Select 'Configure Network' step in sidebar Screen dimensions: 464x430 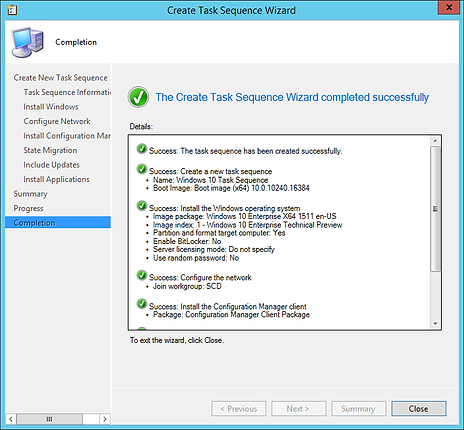click(57, 121)
